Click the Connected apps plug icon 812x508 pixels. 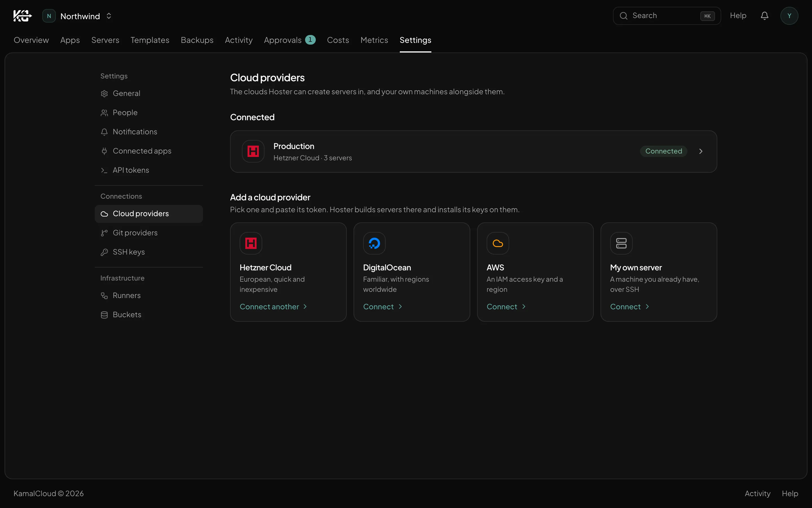(x=104, y=151)
